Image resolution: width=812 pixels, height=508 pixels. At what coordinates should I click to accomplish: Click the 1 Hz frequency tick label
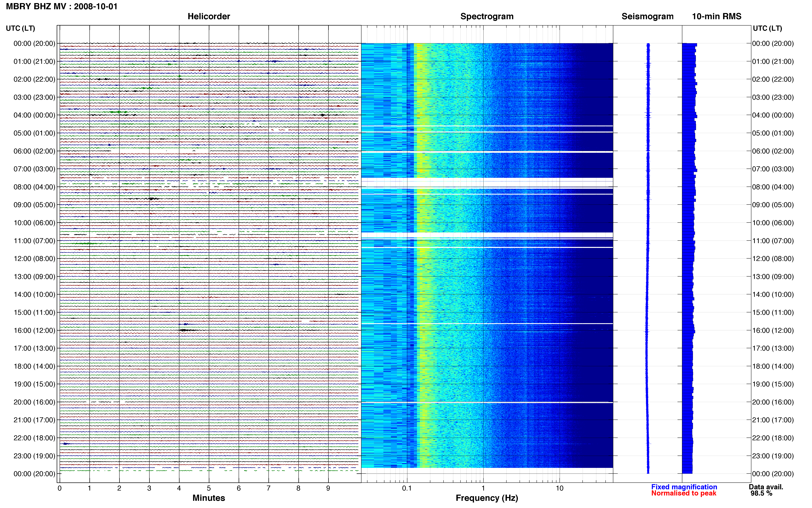click(483, 488)
